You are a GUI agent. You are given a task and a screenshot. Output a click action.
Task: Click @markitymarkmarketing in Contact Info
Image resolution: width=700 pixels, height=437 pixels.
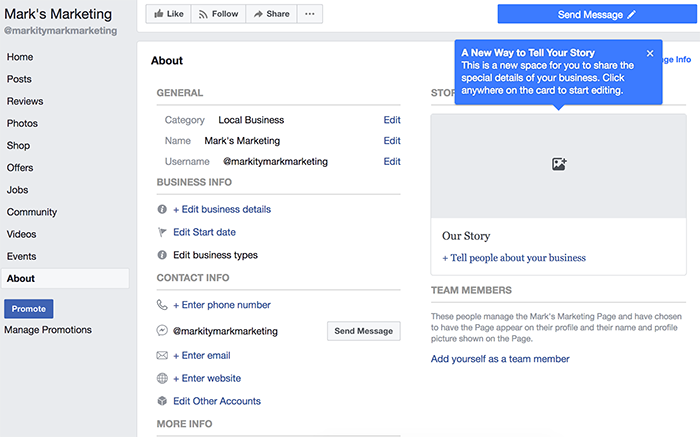(225, 331)
